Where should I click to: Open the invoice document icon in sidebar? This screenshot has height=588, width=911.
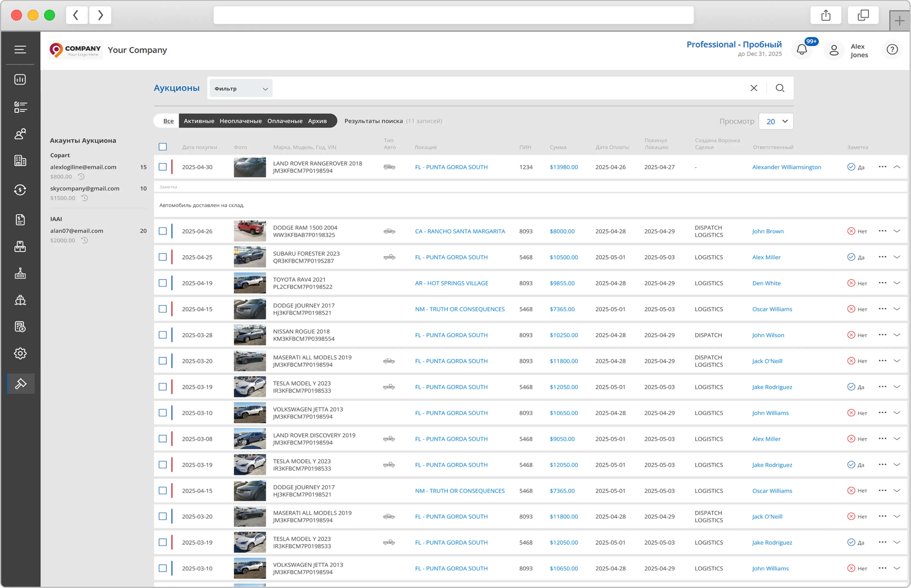click(x=20, y=220)
